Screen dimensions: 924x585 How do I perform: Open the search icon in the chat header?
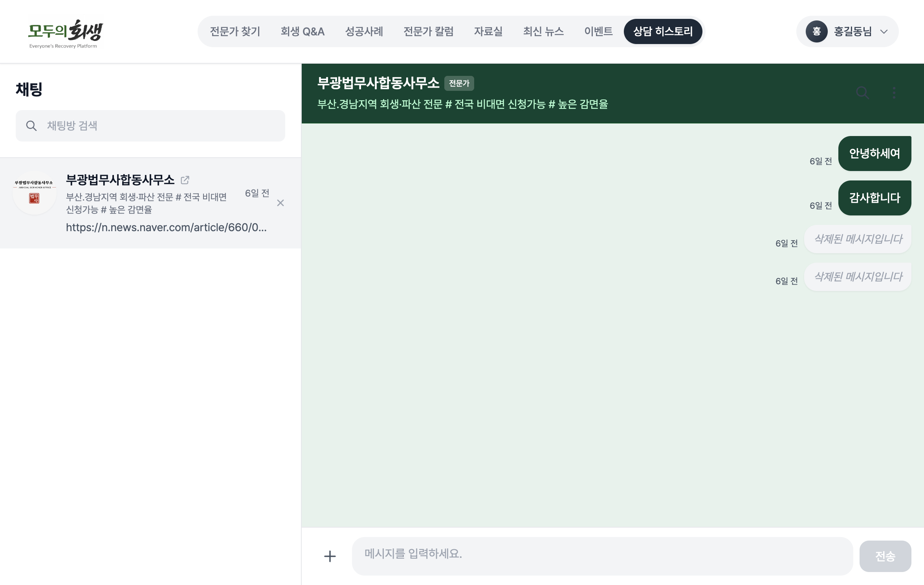[x=863, y=93]
